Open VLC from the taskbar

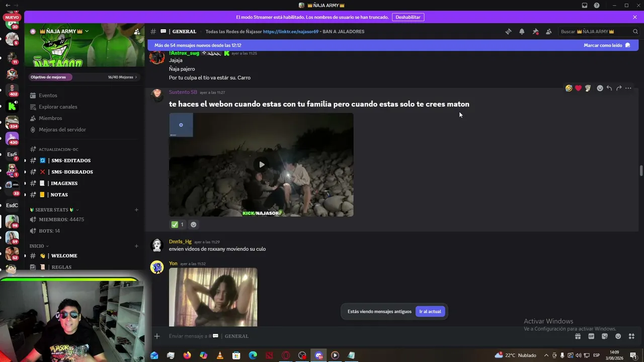tap(220, 355)
